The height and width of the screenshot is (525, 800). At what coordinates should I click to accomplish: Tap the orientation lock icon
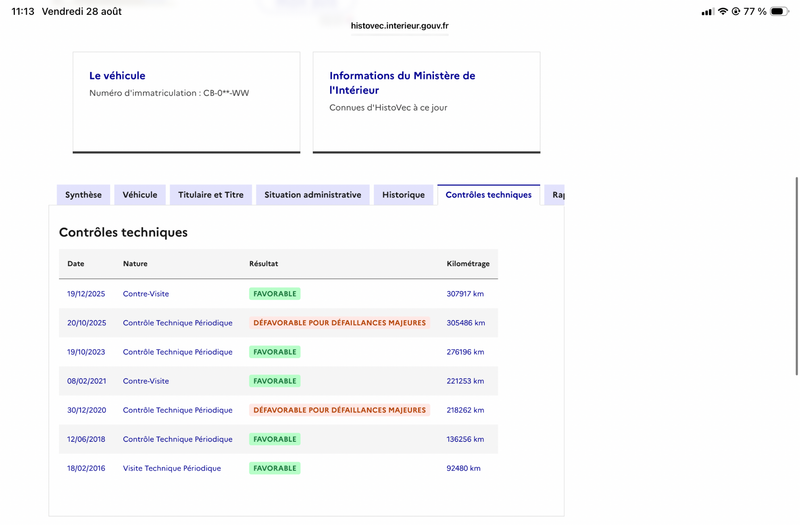tap(736, 11)
